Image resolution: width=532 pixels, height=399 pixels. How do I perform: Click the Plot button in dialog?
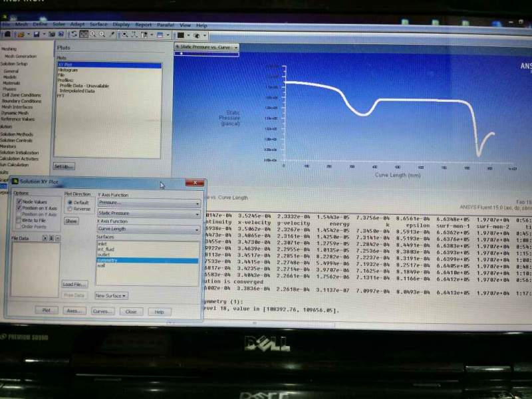[47, 311]
